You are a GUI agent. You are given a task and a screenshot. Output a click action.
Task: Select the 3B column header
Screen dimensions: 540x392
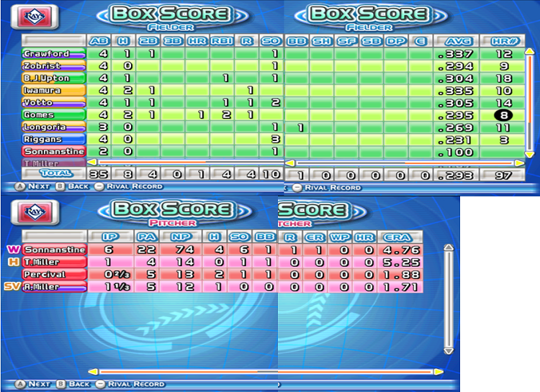click(x=173, y=41)
